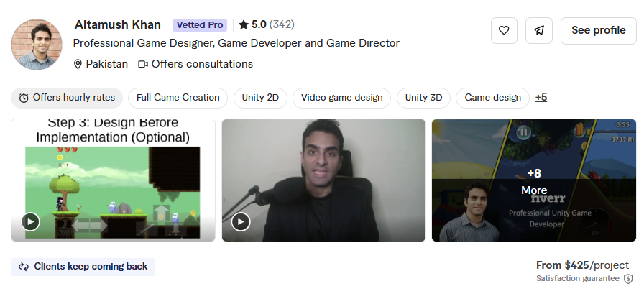Click the satisfaction guarantee shield icon
Viewport: 644px width, 299px height.
pos(628,279)
